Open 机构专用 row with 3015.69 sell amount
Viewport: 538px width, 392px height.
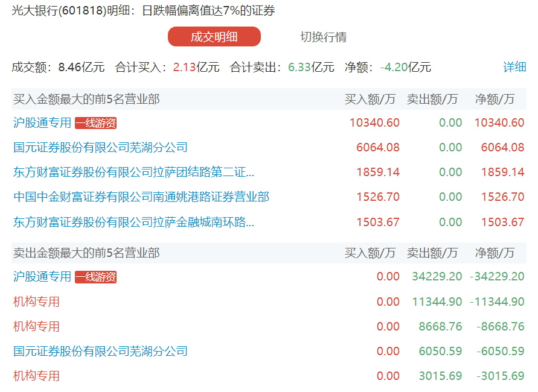tap(36, 376)
